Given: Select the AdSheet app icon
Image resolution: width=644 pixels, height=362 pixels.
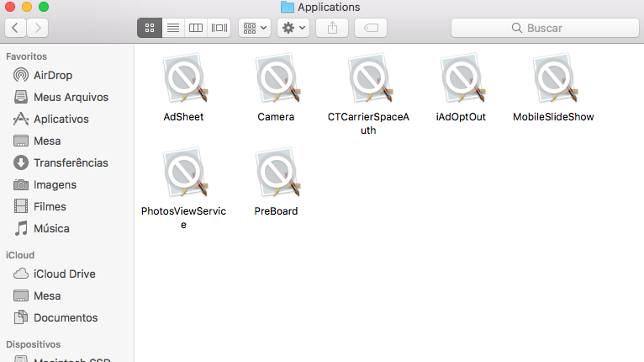Looking at the screenshot, I should point(185,78).
